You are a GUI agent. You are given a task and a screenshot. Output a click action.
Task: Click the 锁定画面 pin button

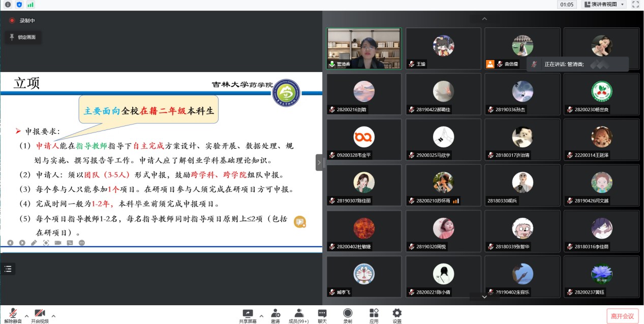pos(23,37)
